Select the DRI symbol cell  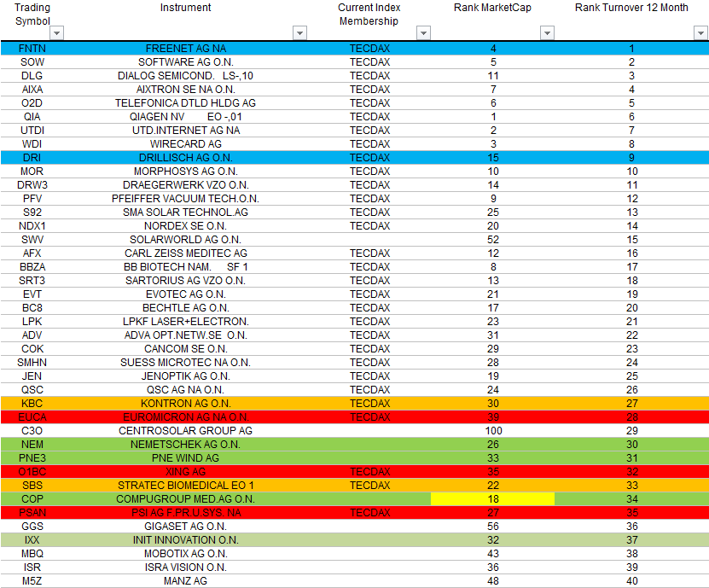(32, 157)
